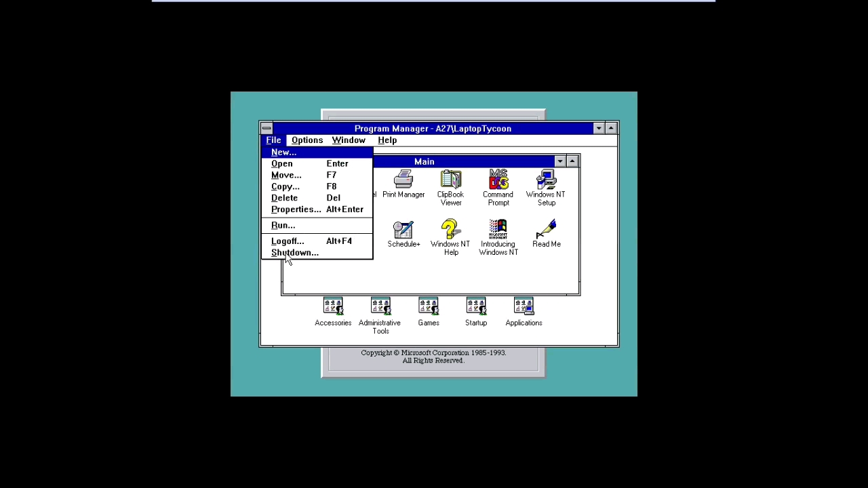This screenshot has height=488, width=868.
Task: Open the Windows NT Setup icon
Action: point(546,188)
